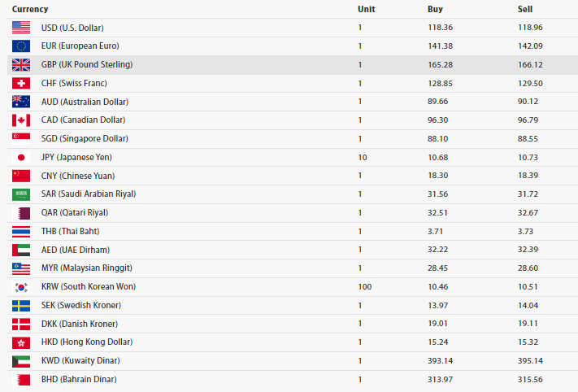Select the GBP (UK Pound Sterling) row label
The image size is (578, 392).
pos(87,64)
